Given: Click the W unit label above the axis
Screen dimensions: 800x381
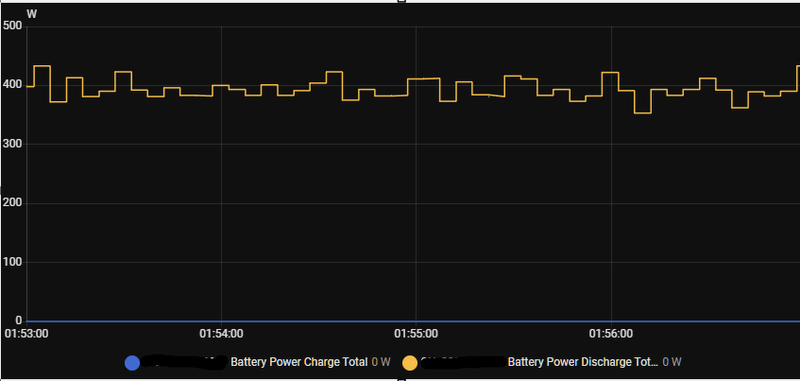Looking at the screenshot, I should (x=32, y=14).
